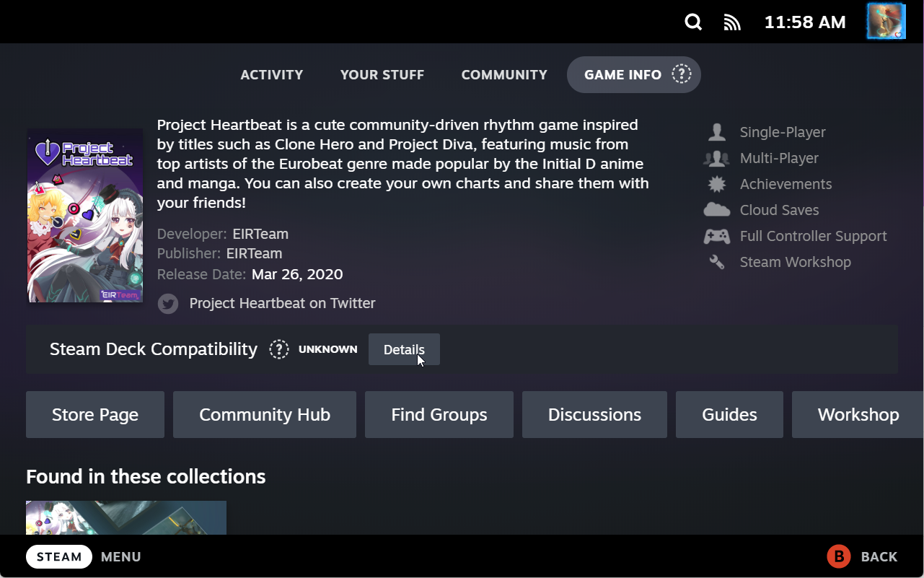Click the Find Groups button
Image resolution: width=924 pixels, height=578 pixels.
tap(439, 415)
